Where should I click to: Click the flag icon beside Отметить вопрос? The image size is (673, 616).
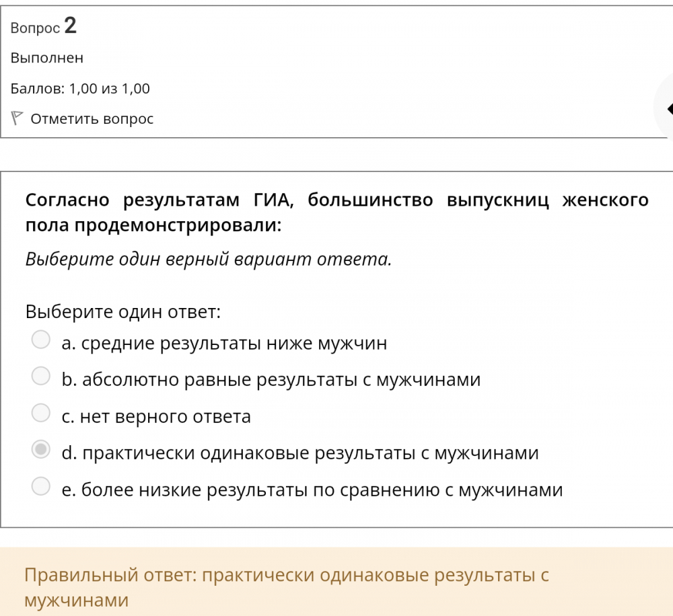coord(17,118)
